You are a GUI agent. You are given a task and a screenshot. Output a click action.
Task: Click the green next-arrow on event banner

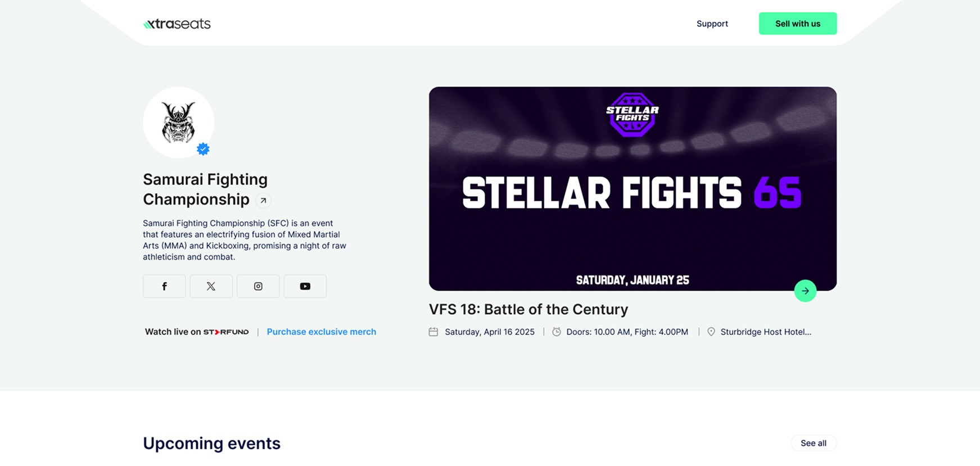pos(805,291)
